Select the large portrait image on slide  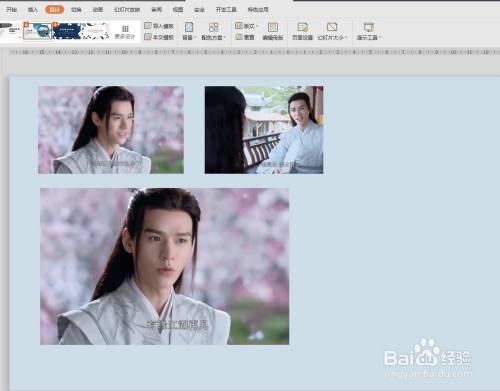tap(165, 266)
